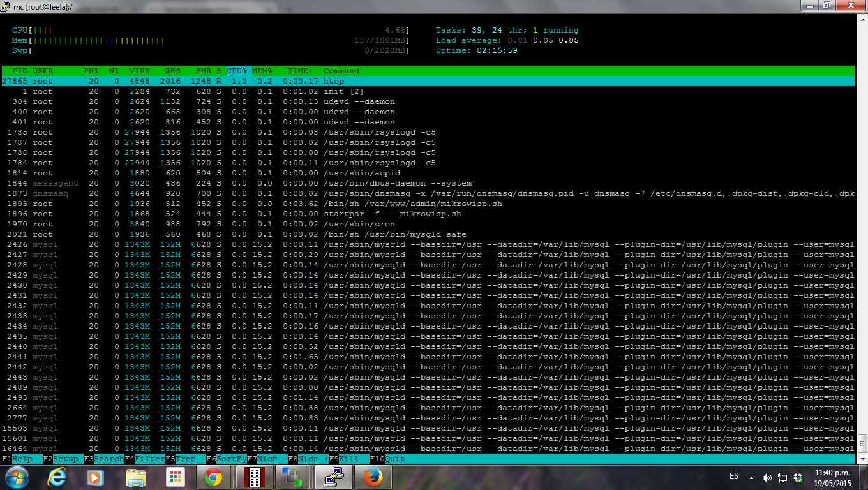868x490 pixels.
Task: Select mysqld process with PID 2426
Action: [x=428, y=244]
